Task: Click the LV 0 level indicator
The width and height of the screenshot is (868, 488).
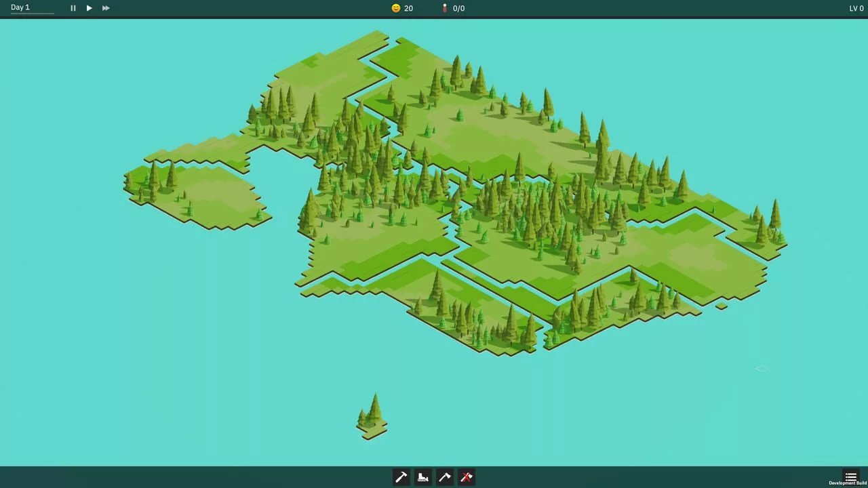Action: click(856, 9)
